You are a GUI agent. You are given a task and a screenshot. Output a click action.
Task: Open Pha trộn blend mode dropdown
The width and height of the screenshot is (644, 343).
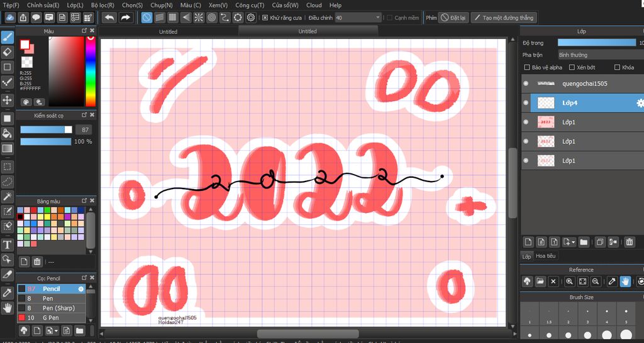point(601,55)
